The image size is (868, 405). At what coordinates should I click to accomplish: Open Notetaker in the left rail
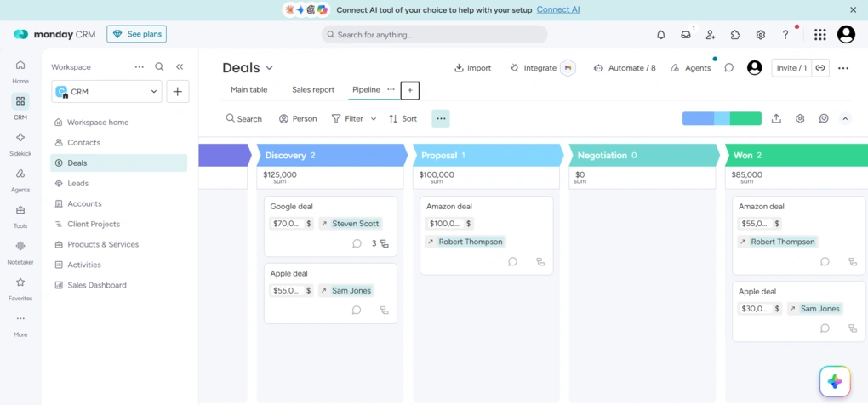[20, 253]
